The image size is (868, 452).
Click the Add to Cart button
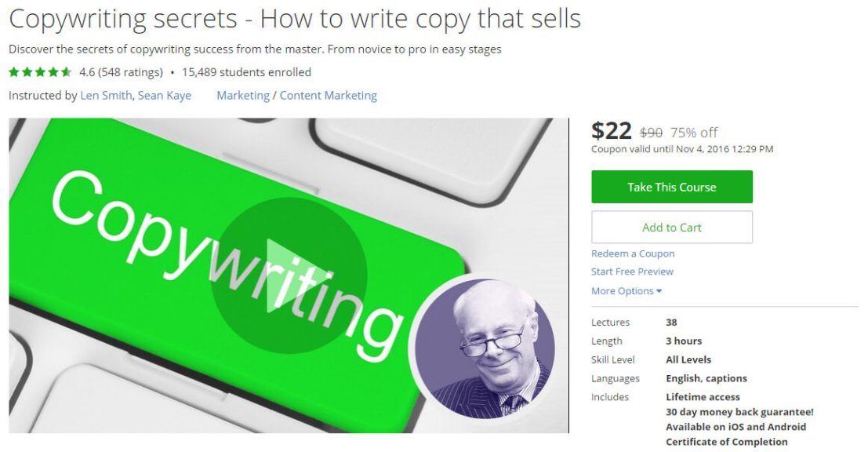click(x=671, y=227)
